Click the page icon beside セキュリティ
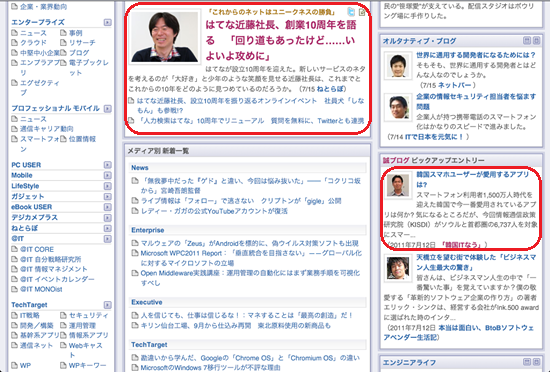The image size is (550, 372). 63,315
